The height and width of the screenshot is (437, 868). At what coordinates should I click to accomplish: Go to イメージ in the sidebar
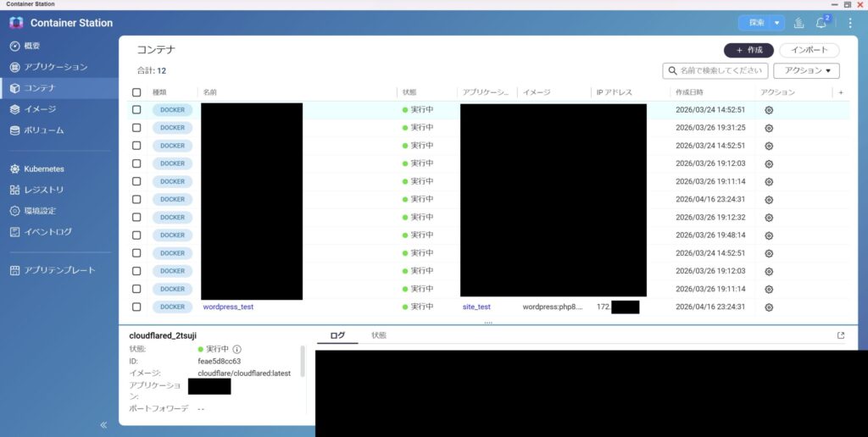39,109
